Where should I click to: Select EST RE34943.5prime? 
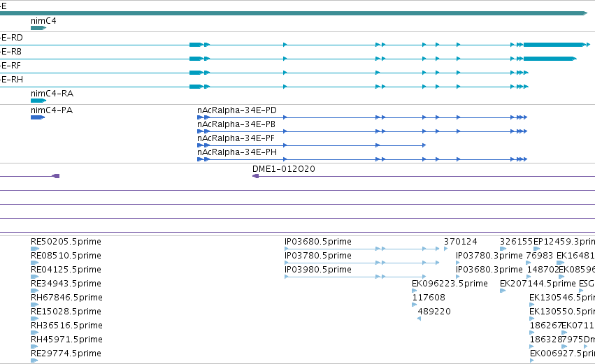66,284
